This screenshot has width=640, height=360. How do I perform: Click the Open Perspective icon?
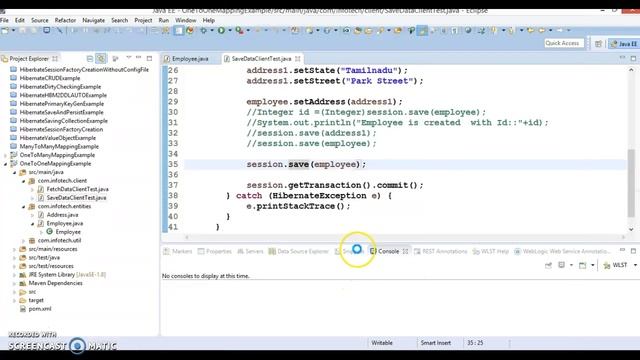(x=598, y=44)
